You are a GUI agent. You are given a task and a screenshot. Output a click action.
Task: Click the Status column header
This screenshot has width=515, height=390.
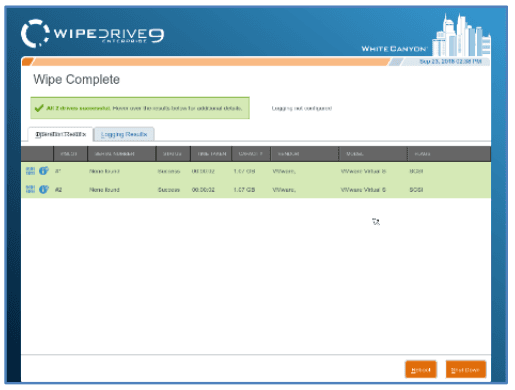[x=173, y=154]
